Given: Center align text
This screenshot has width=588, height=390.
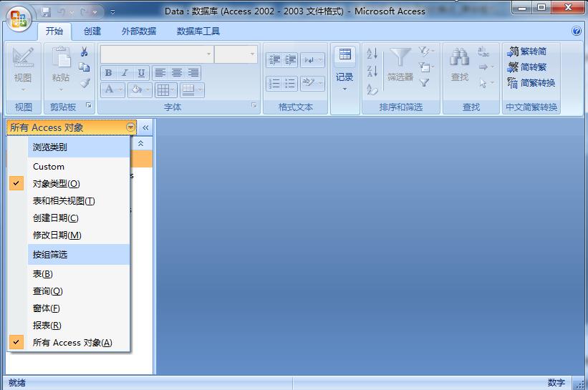Looking at the screenshot, I should 177,73.
